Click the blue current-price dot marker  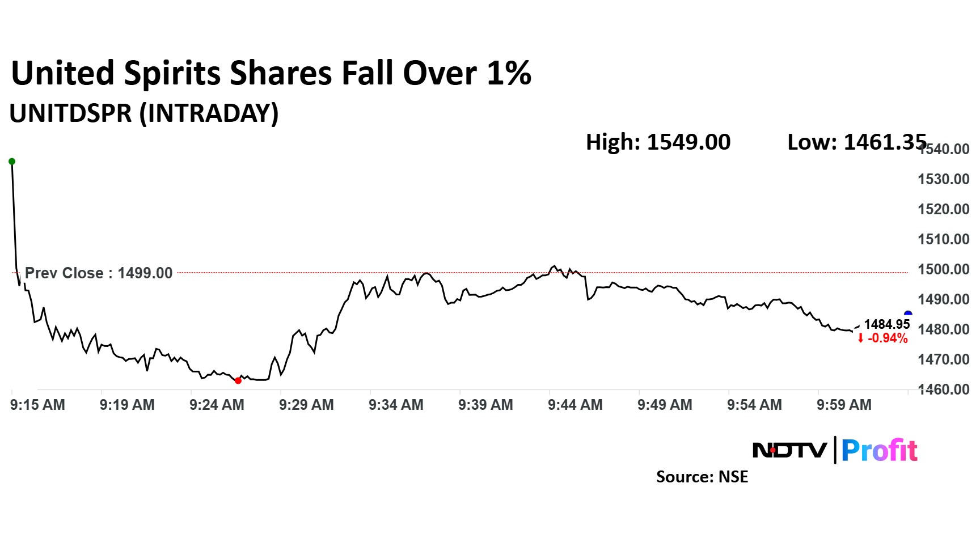908,314
